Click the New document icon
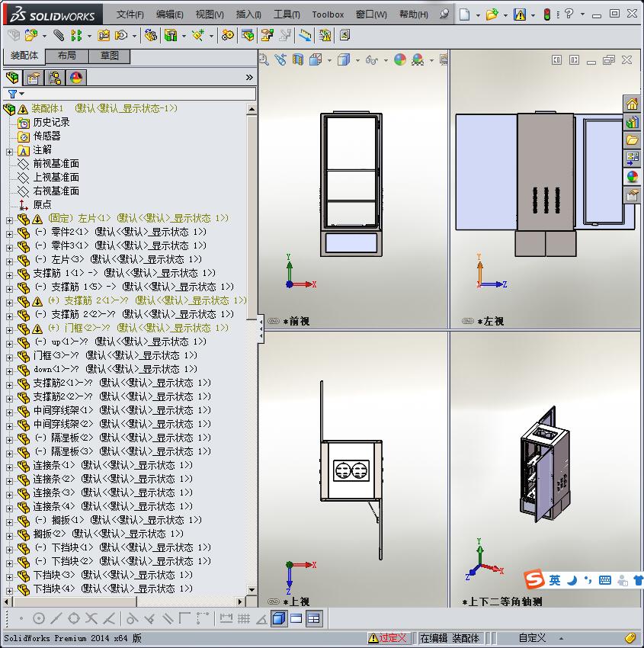Image resolution: width=644 pixels, height=648 pixels. (x=465, y=15)
